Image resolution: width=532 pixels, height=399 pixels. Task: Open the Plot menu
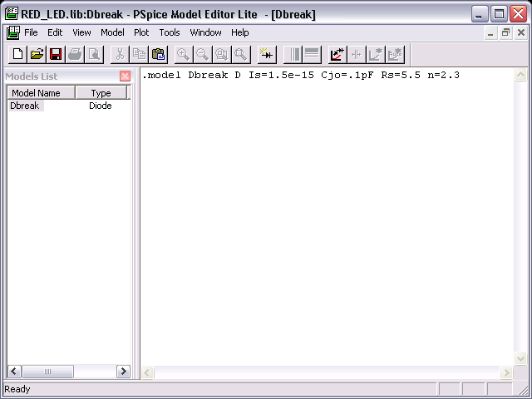141,32
